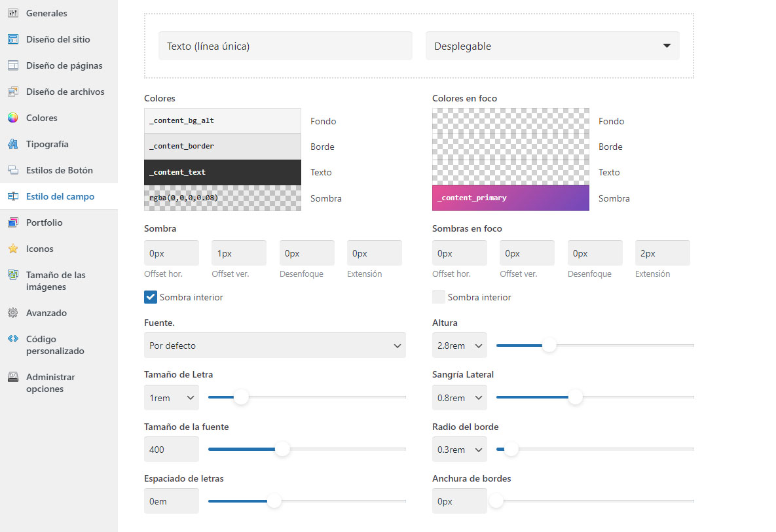Click the Estilos de Botón icon
Viewport: 776px width, 532px height.
13,171
